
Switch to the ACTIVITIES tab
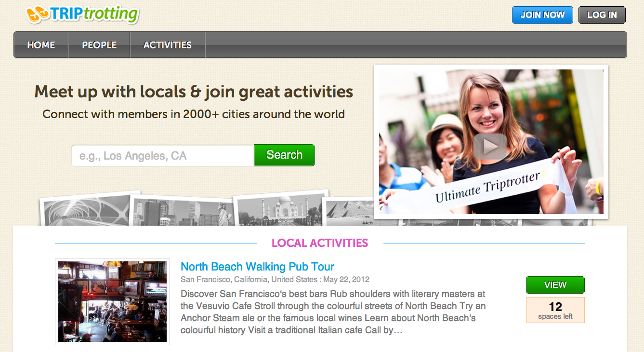click(168, 45)
